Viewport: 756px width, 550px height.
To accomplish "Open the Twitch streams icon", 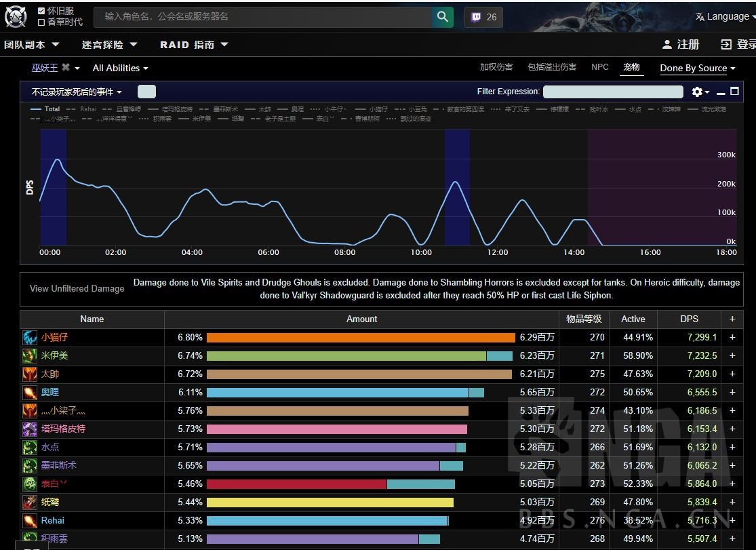I will [475, 17].
